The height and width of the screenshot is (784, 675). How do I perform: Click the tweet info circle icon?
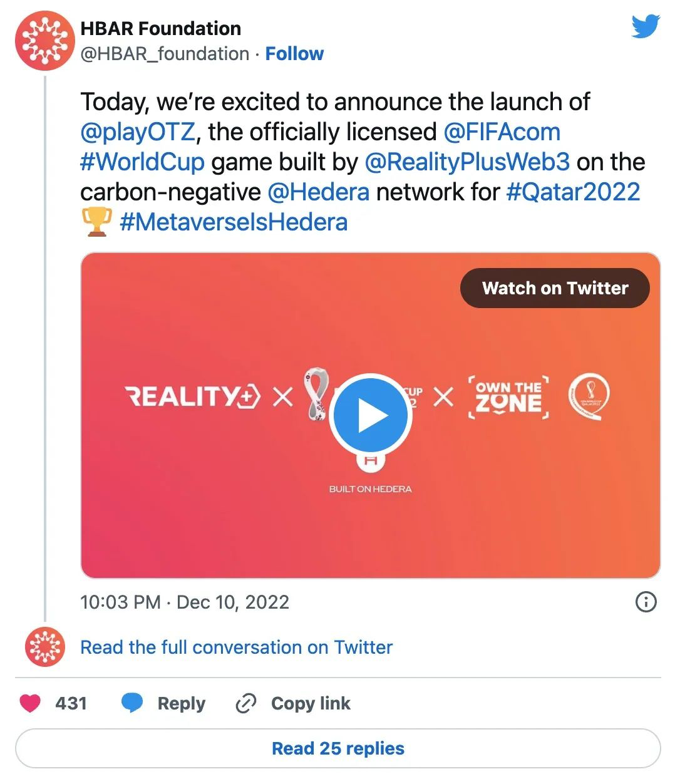[646, 602]
